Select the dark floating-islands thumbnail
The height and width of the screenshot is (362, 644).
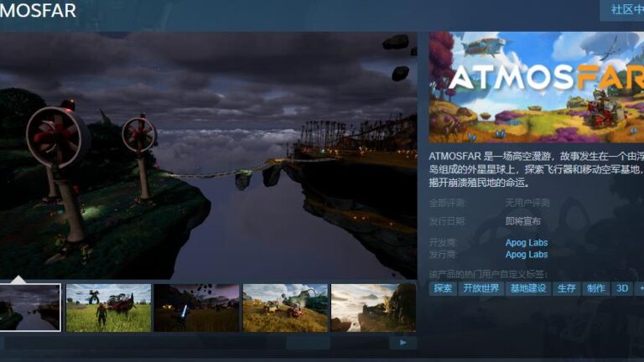point(30,308)
